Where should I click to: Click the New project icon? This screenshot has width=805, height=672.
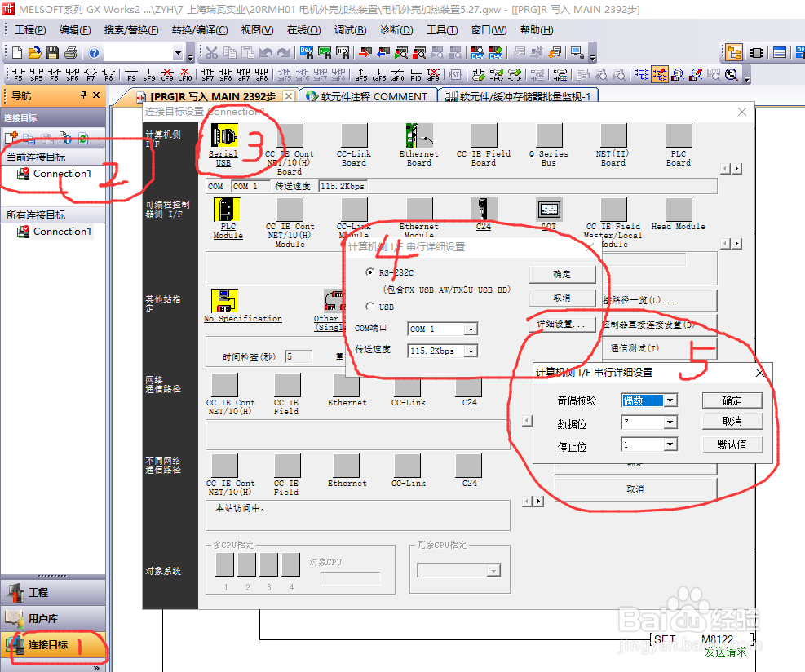[17, 52]
